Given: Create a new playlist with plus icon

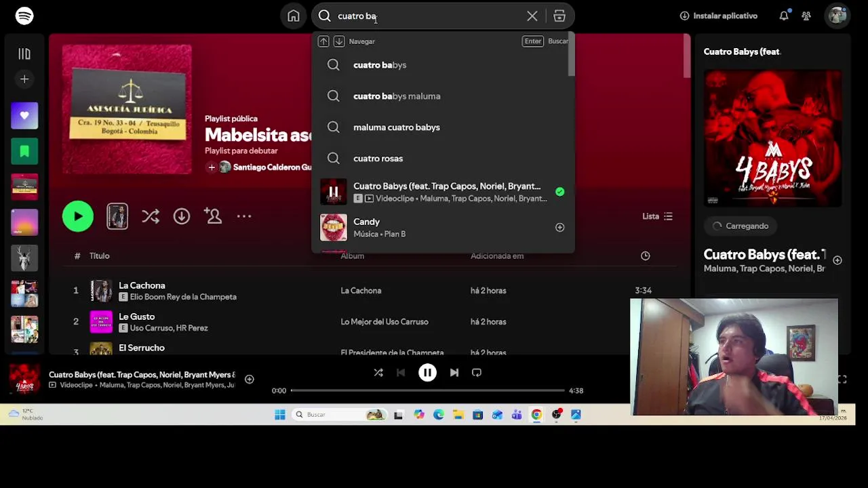Looking at the screenshot, I should 24,79.
